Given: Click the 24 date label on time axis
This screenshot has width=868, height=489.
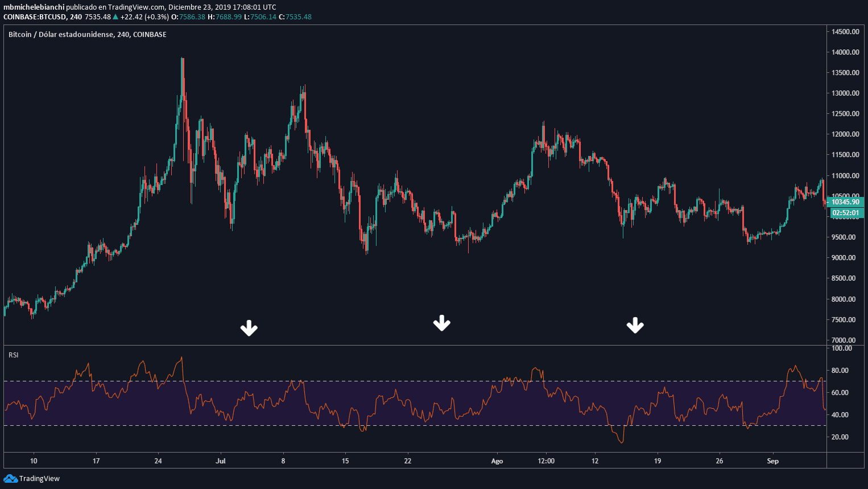Looking at the screenshot, I should click(158, 461).
